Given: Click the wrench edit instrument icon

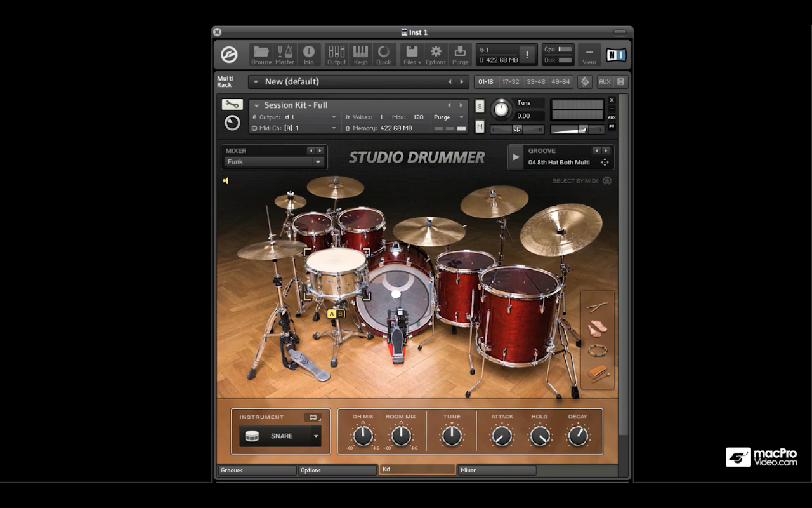Looking at the screenshot, I should point(232,105).
